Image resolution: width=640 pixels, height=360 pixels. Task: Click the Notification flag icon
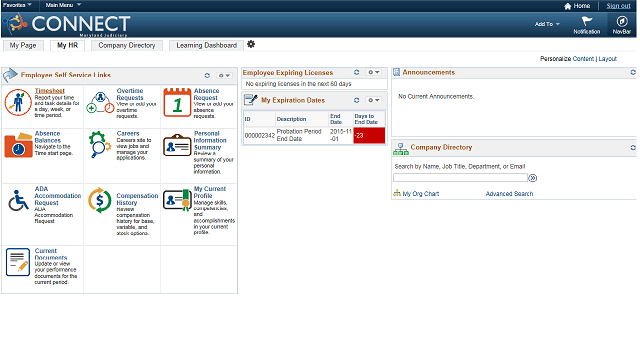click(587, 21)
